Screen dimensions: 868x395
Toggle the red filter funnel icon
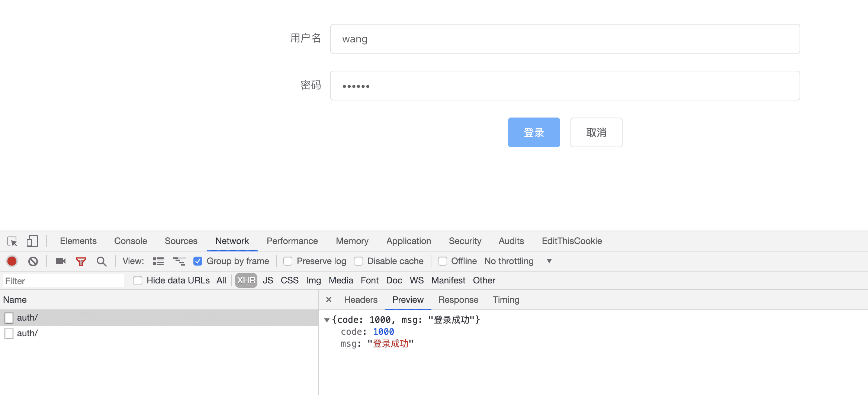click(x=81, y=261)
